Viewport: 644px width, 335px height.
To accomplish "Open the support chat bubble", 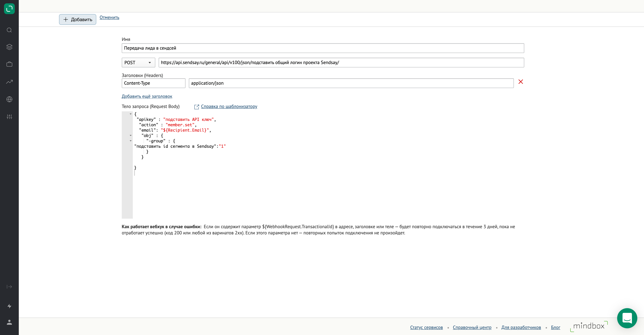I will (627, 318).
